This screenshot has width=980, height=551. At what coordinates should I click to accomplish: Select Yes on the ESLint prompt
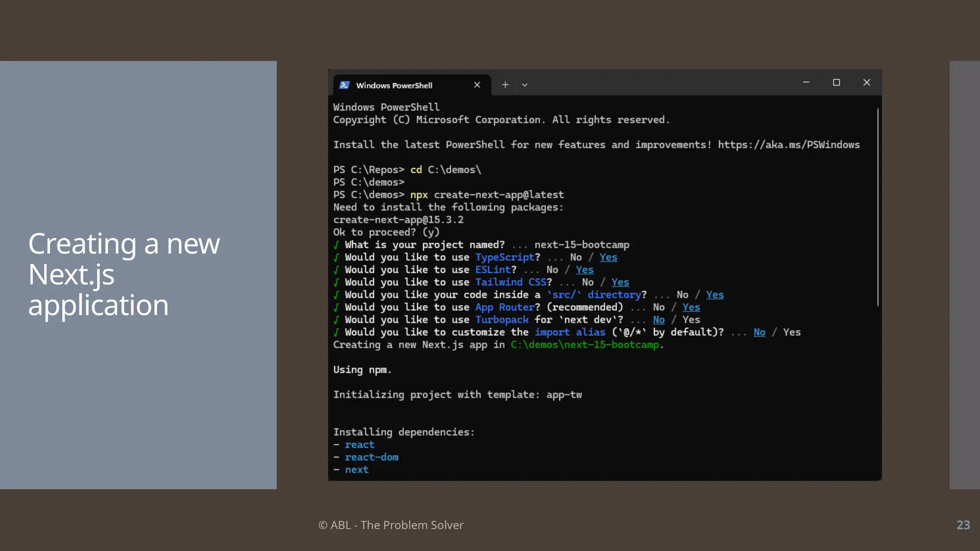(x=585, y=270)
